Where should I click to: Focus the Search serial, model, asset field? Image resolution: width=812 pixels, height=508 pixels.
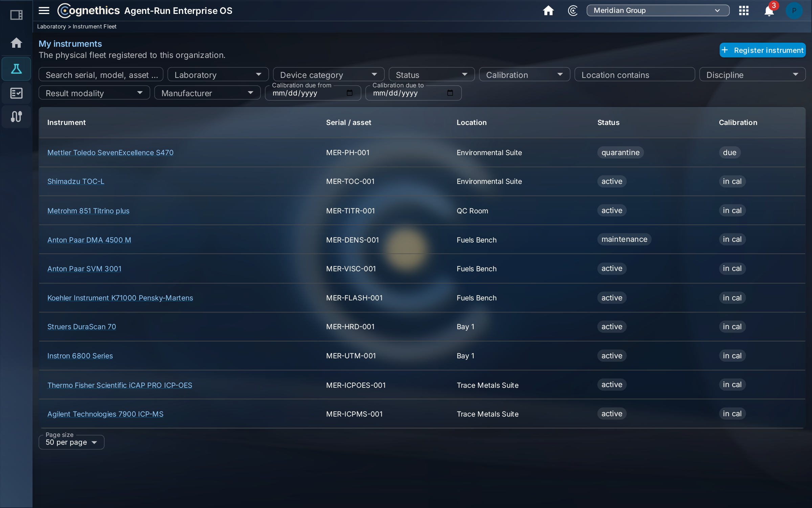(101, 75)
